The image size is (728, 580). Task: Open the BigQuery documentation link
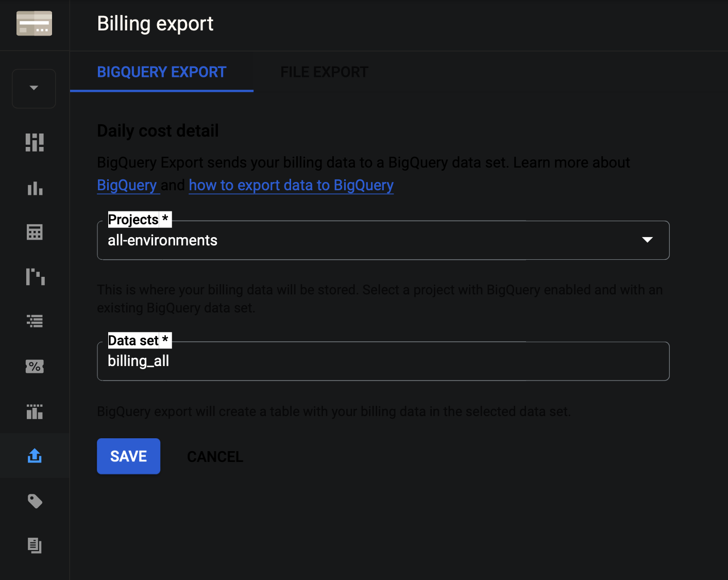tap(127, 185)
